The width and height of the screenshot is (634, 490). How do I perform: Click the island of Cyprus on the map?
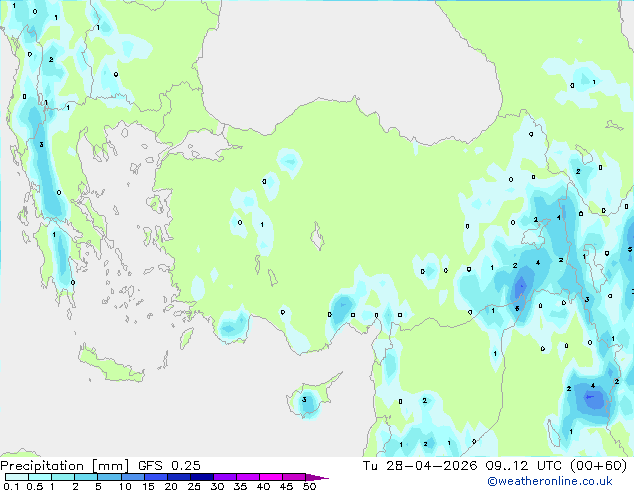point(311,398)
